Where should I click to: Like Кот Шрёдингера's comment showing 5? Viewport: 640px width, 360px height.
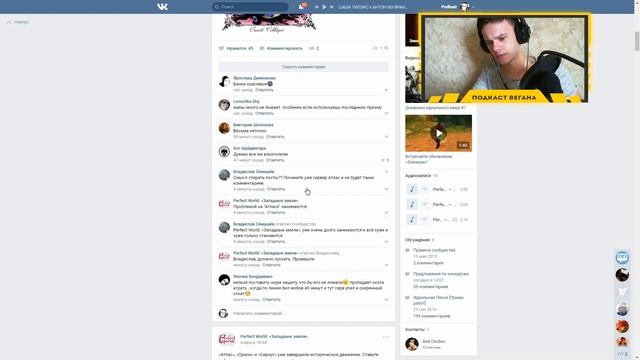click(384, 160)
